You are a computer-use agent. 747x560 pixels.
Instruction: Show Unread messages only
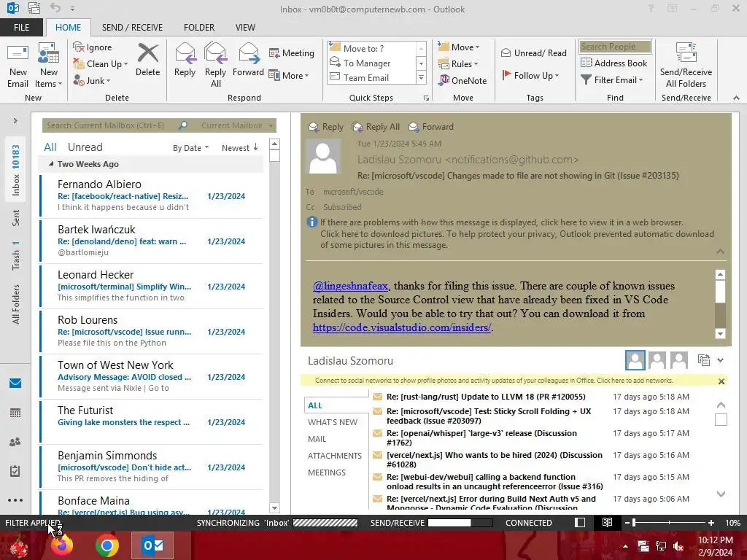[x=85, y=147]
